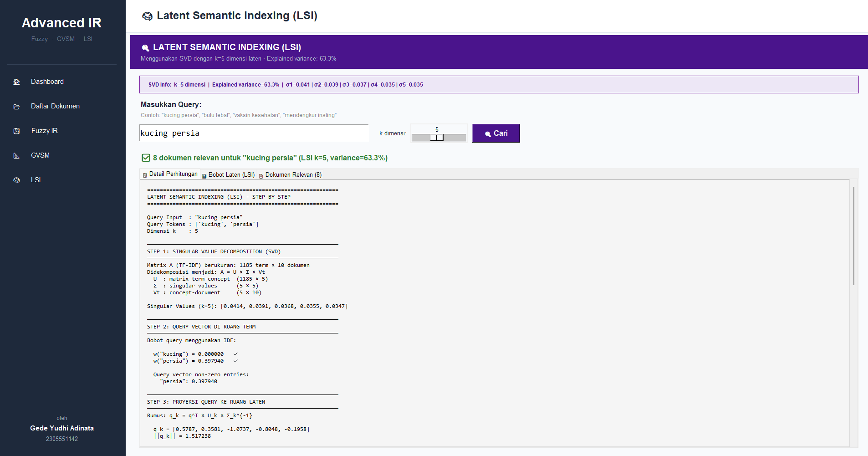Viewport: 868px width, 456px height.
Task: Click the checkmark next to w("persia") weight
Action: point(235,360)
